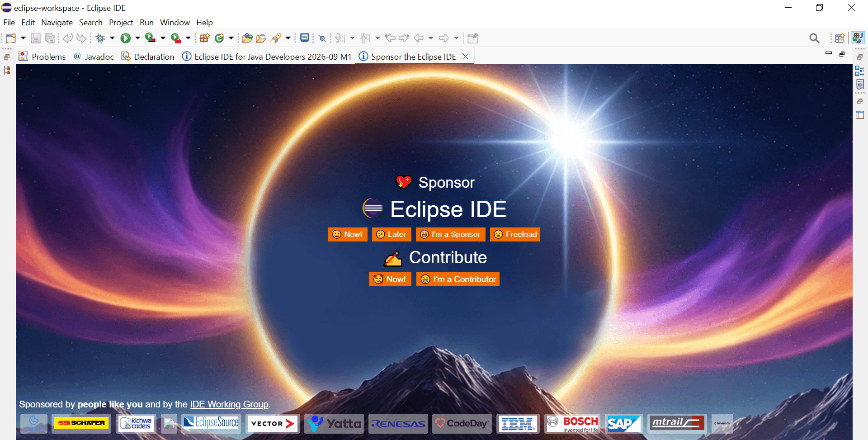
Task: Expand the New Java Class dropdown arrow
Action: (x=231, y=38)
